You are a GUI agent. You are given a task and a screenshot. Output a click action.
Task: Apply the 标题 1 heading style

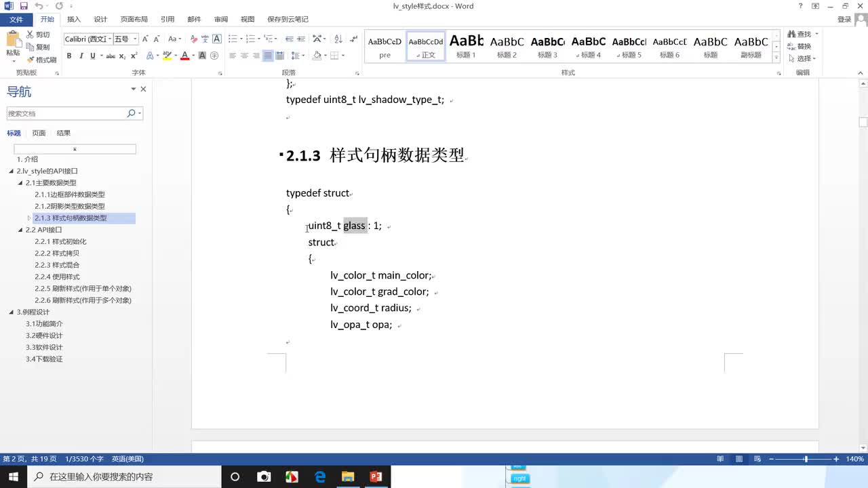click(x=467, y=46)
